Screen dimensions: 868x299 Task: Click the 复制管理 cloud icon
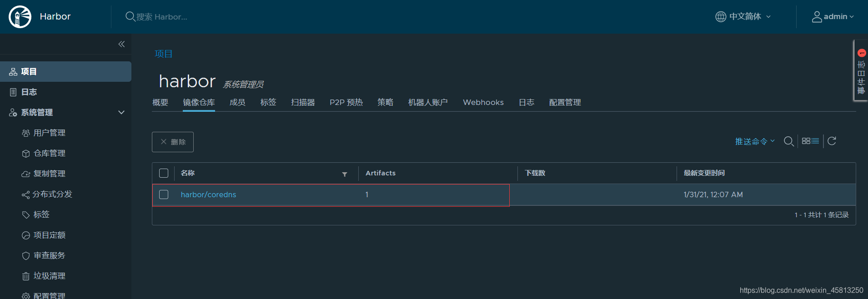point(26,174)
